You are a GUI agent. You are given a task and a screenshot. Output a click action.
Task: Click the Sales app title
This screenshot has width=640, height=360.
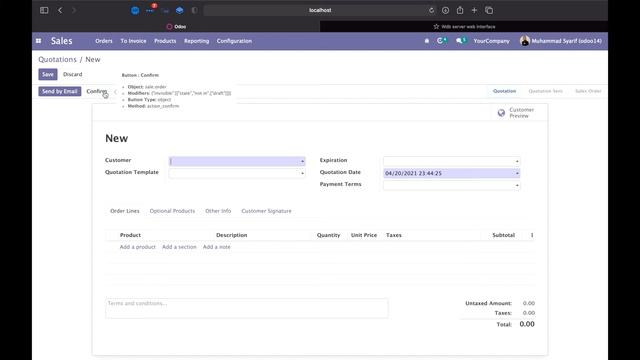point(62,41)
